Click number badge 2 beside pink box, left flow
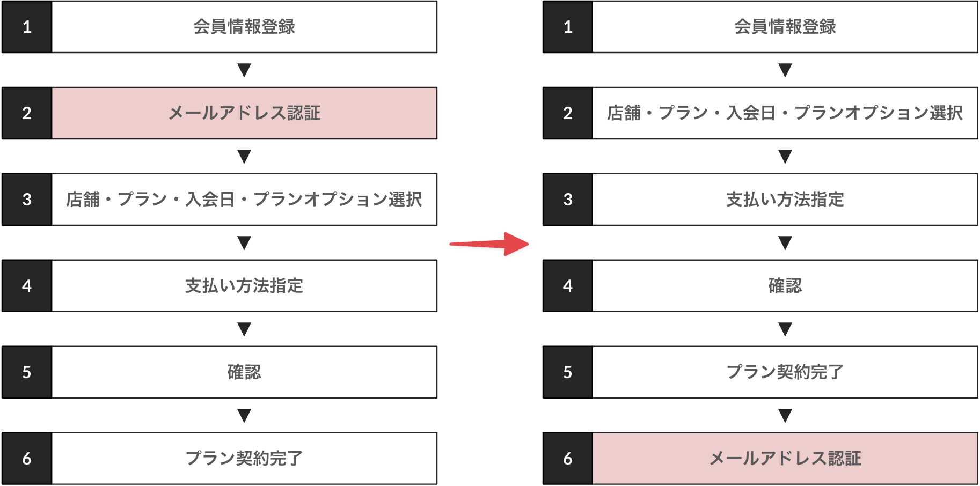Viewport: 980px width, 486px height. 27,113
